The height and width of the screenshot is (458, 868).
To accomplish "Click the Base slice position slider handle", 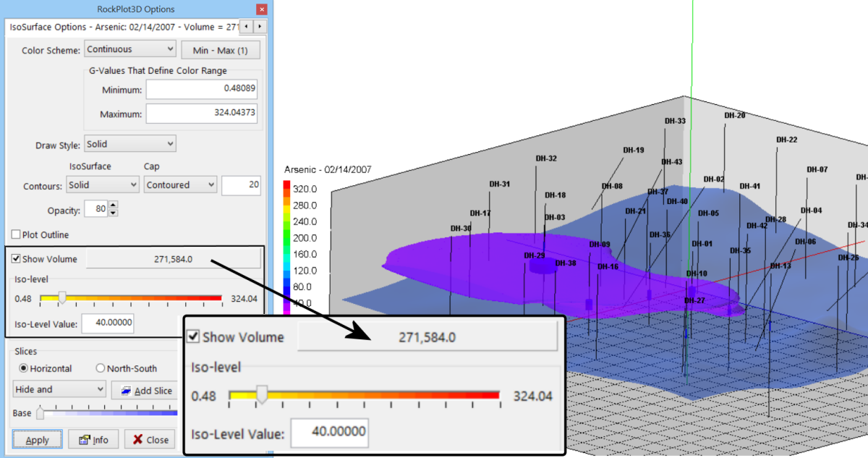I will coord(41,413).
